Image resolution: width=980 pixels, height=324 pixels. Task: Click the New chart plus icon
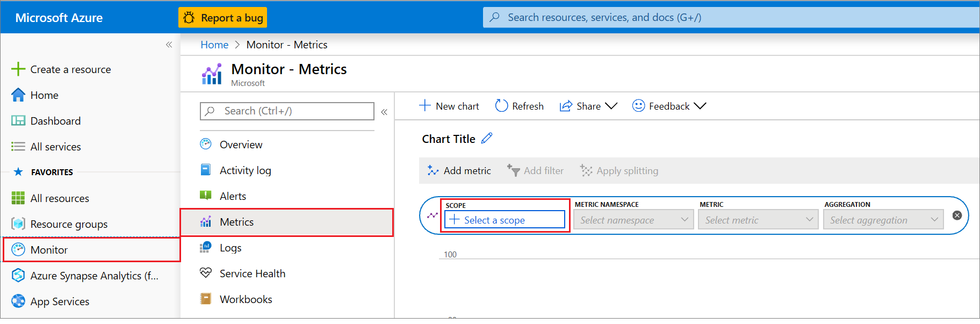click(x=425, y=106)
